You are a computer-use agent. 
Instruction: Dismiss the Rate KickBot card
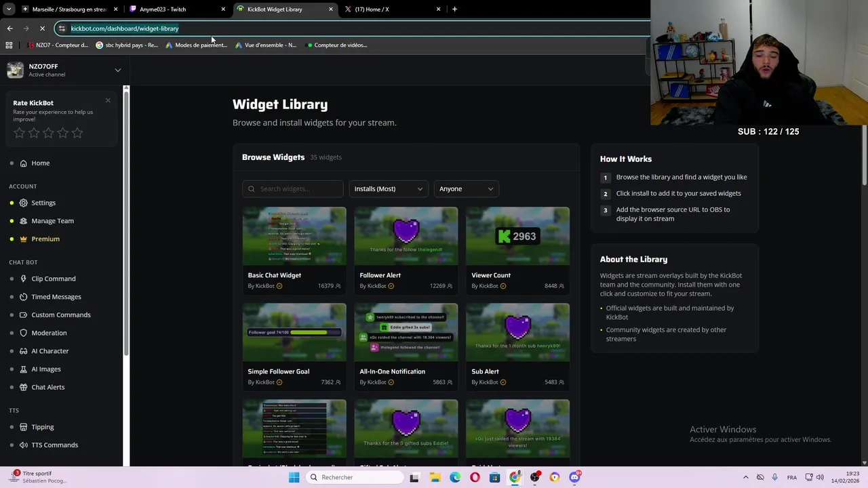[x=108, y=100]
